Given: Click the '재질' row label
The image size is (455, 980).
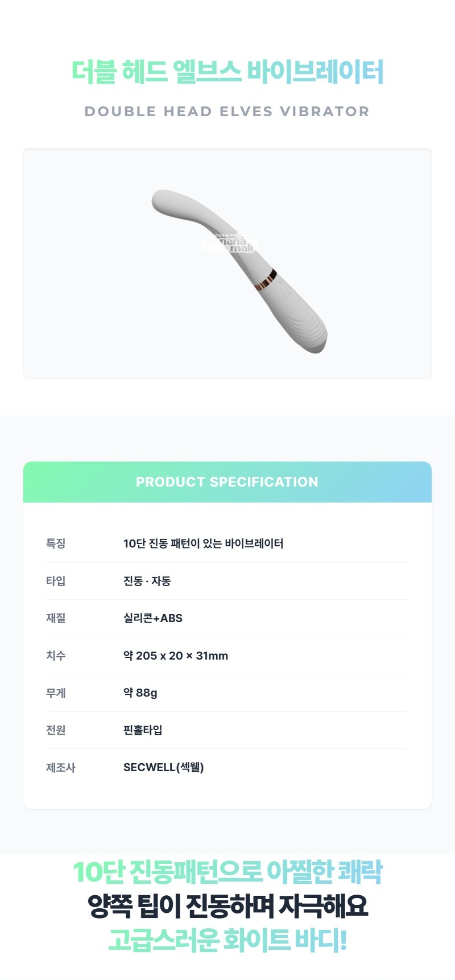Looking at the screenshot, I should [x=56, y=618].
